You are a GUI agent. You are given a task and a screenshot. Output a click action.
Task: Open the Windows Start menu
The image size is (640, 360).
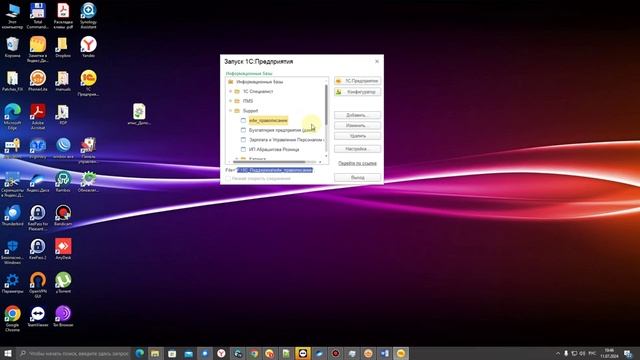click(x=8, y=353)
